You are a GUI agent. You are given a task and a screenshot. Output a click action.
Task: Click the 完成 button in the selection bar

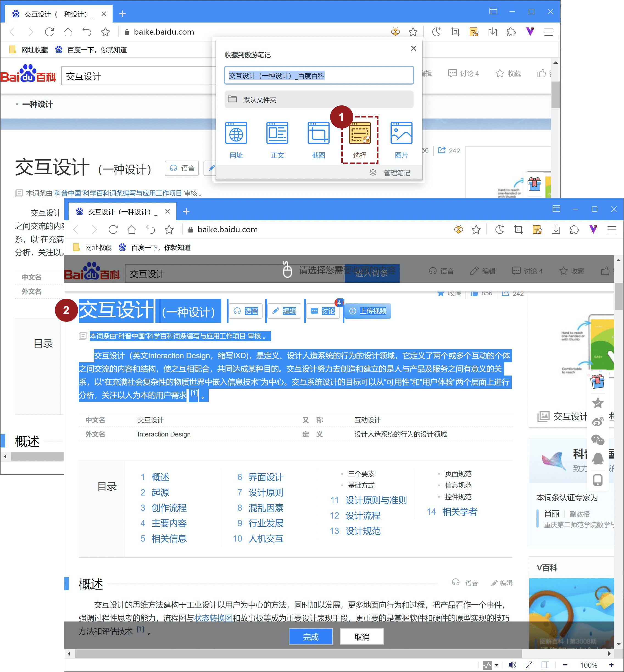point(311,637)
